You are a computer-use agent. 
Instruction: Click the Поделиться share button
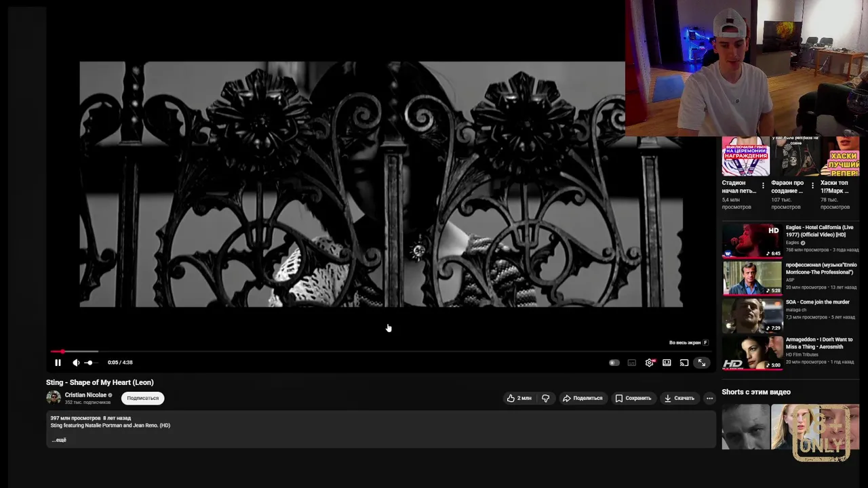(583, 398)
